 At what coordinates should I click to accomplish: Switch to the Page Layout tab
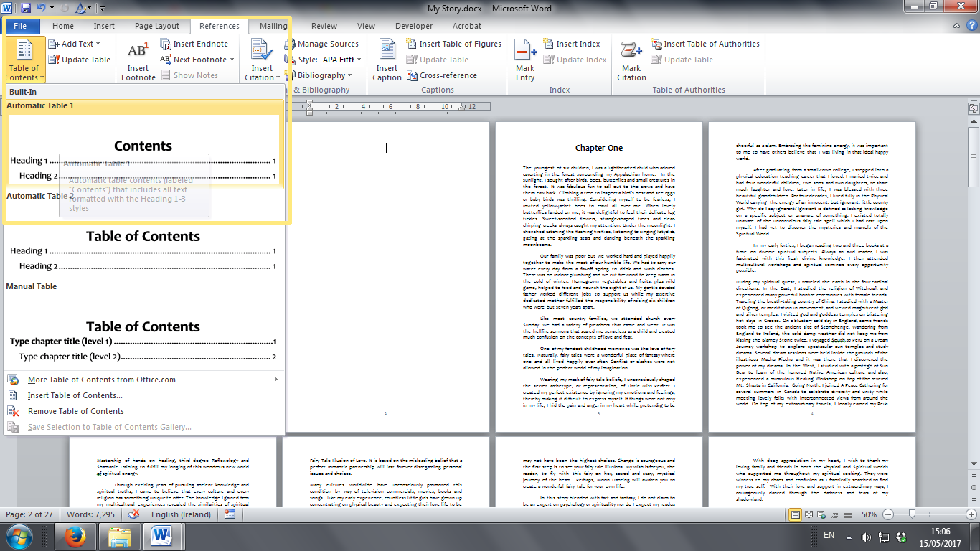[157, 26]
